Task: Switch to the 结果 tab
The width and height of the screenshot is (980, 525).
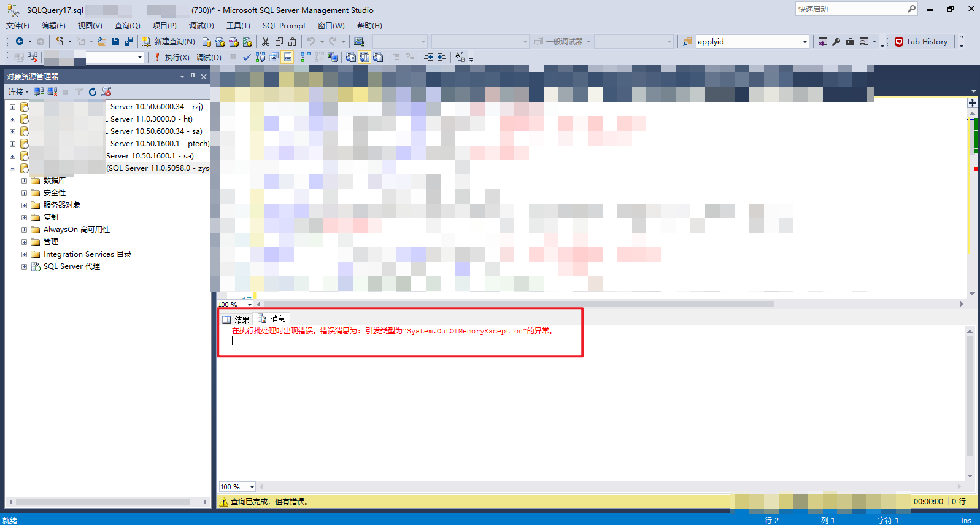Action: coord(236,319)
